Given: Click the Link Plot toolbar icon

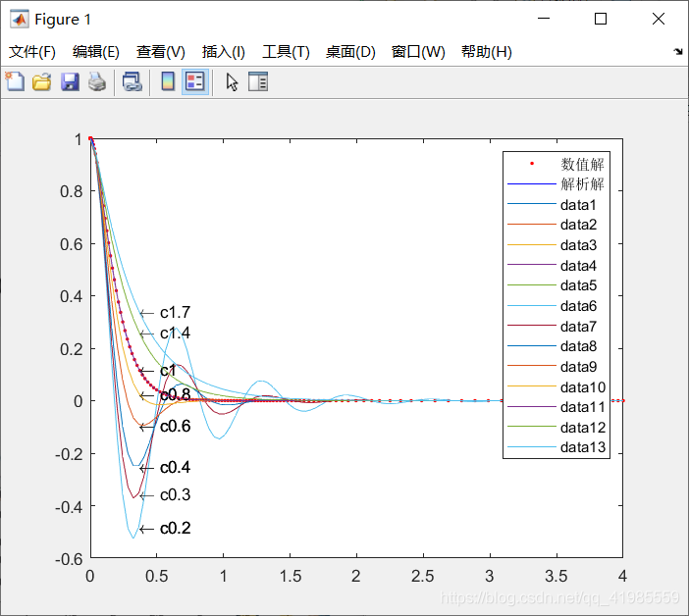Looking at the screenshot, I should [x=132, y=81].
